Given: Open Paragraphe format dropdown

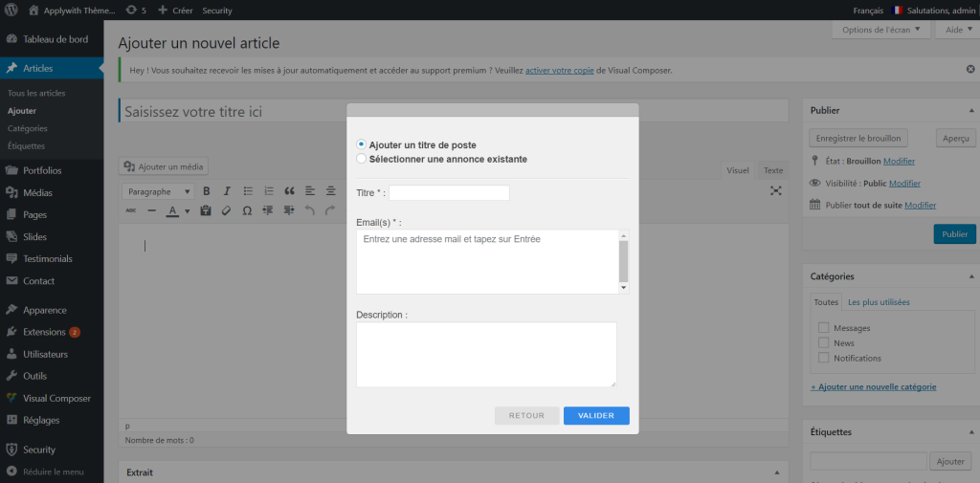Looking at the screenshot, I should [x=159, y=191].
